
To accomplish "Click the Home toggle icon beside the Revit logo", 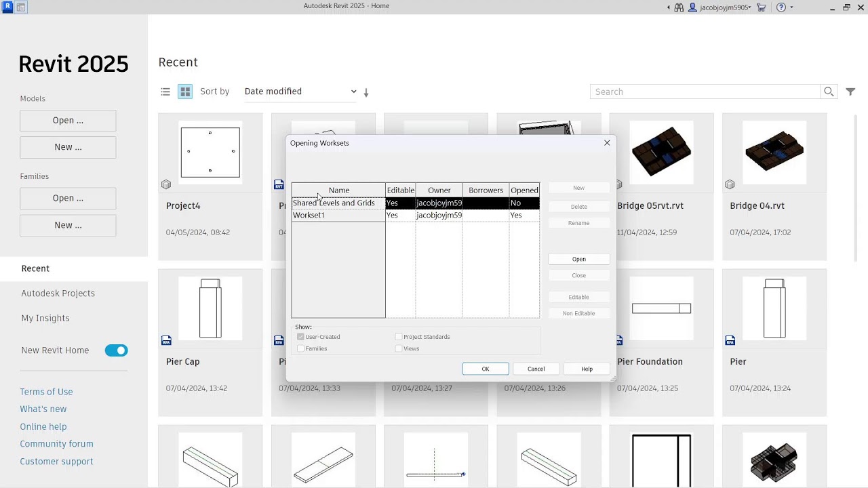I will point(21,7).
